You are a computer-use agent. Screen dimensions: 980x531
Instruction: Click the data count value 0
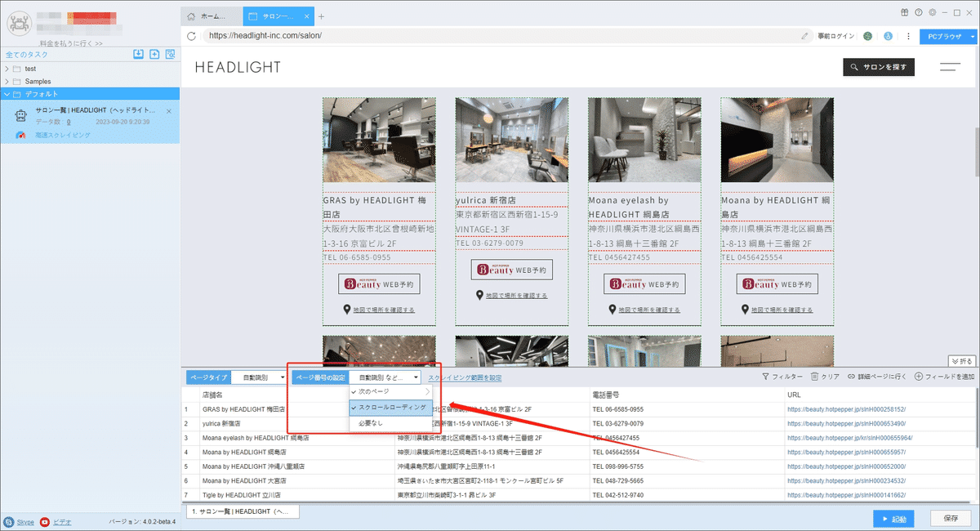pos(69,121)
